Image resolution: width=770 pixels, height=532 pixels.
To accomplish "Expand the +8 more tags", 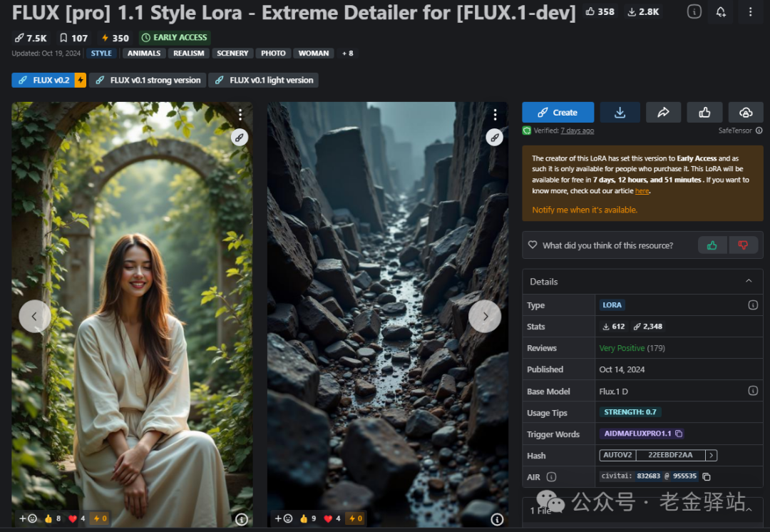I will (348, 53).
